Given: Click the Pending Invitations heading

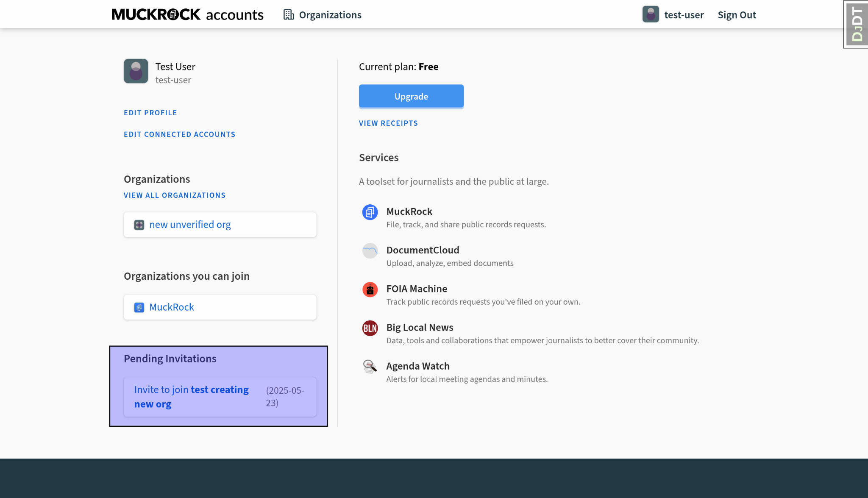Looking at the screenshot, I should 170,359.
